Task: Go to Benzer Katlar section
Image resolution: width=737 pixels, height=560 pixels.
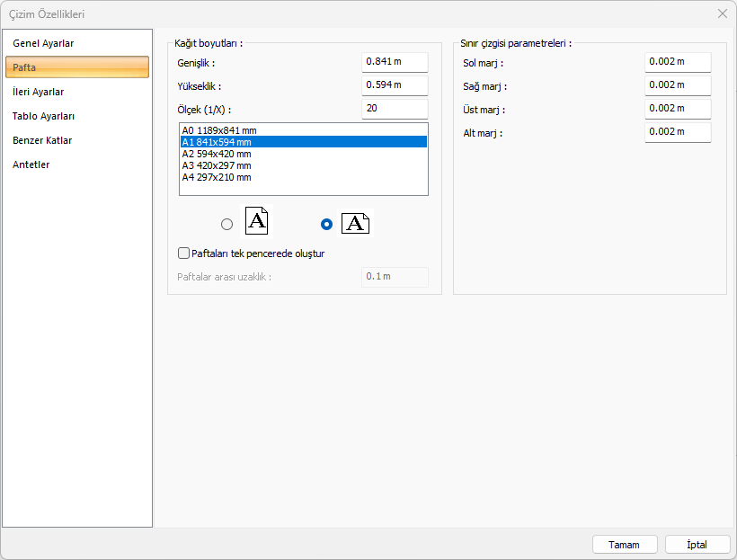Action: (42, 140)
